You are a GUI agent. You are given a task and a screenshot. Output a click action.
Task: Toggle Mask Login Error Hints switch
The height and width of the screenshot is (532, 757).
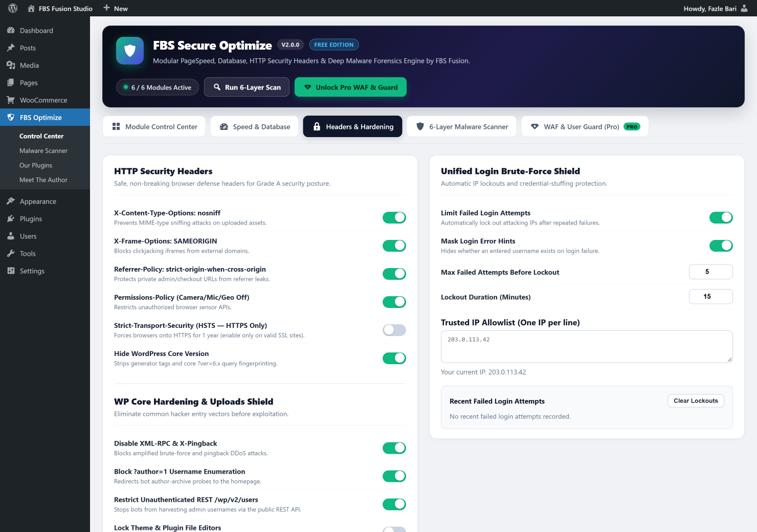tap(721, 246)
